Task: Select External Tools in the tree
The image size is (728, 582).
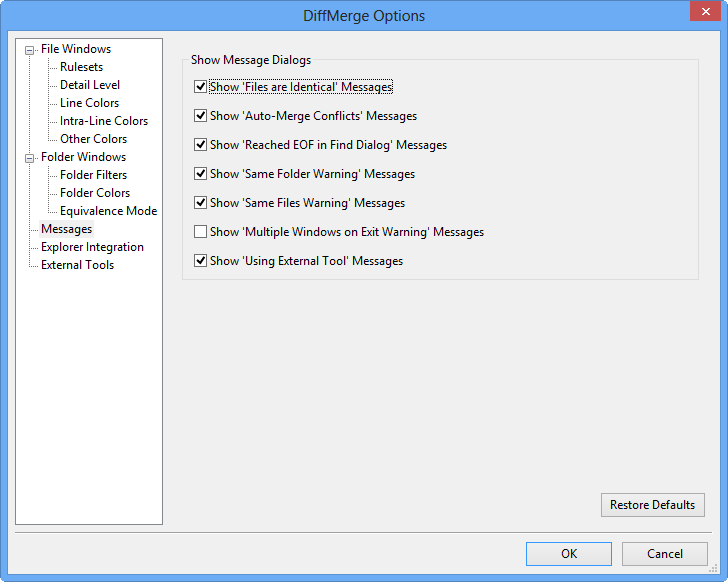Action: (77, 265)
